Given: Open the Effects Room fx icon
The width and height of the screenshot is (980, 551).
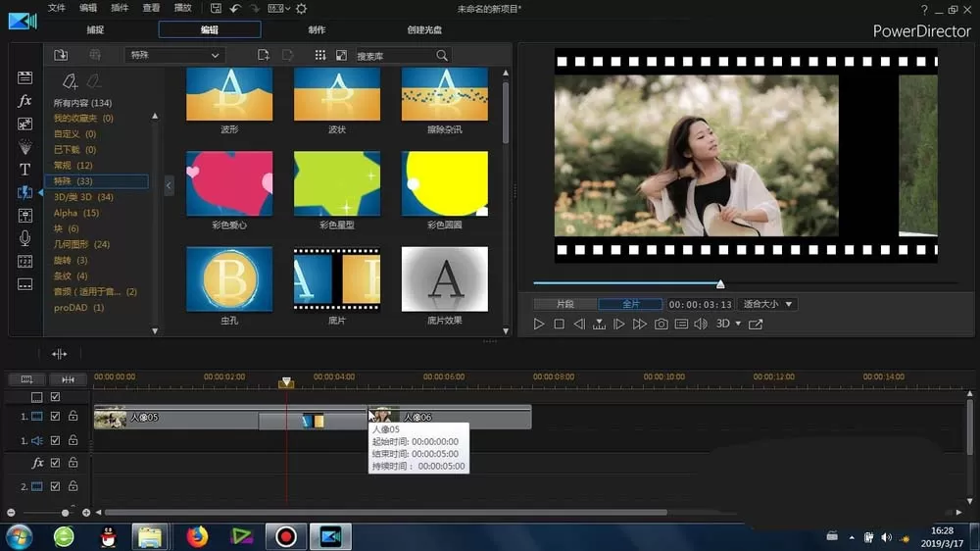Looking at the screenshot, I should [24, 101].
